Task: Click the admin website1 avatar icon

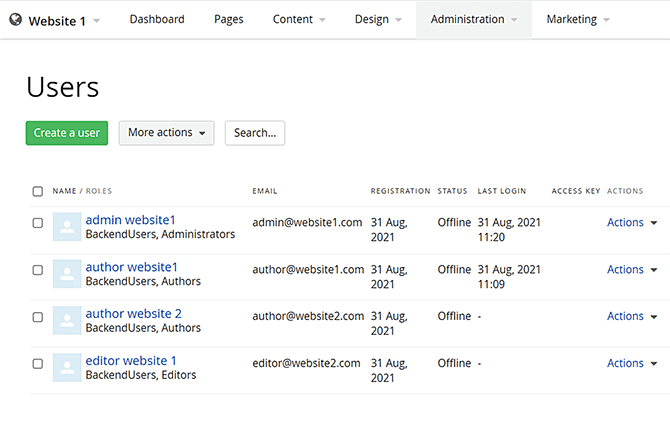Action: (67, 227)
